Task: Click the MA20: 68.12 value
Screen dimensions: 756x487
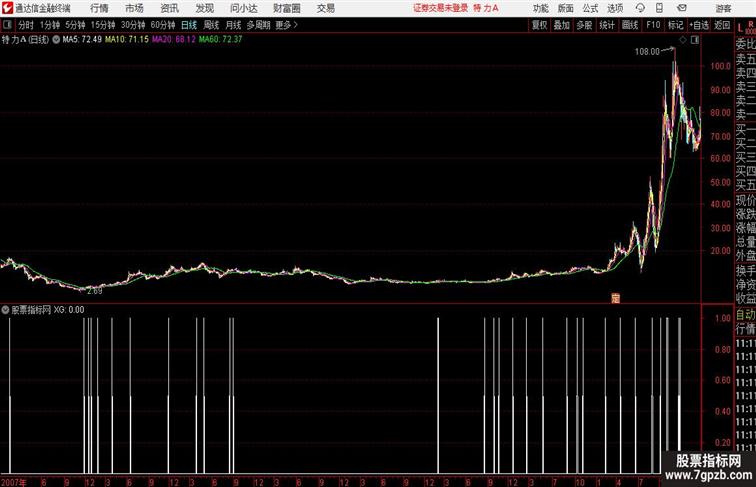Action: click(174, 40)
